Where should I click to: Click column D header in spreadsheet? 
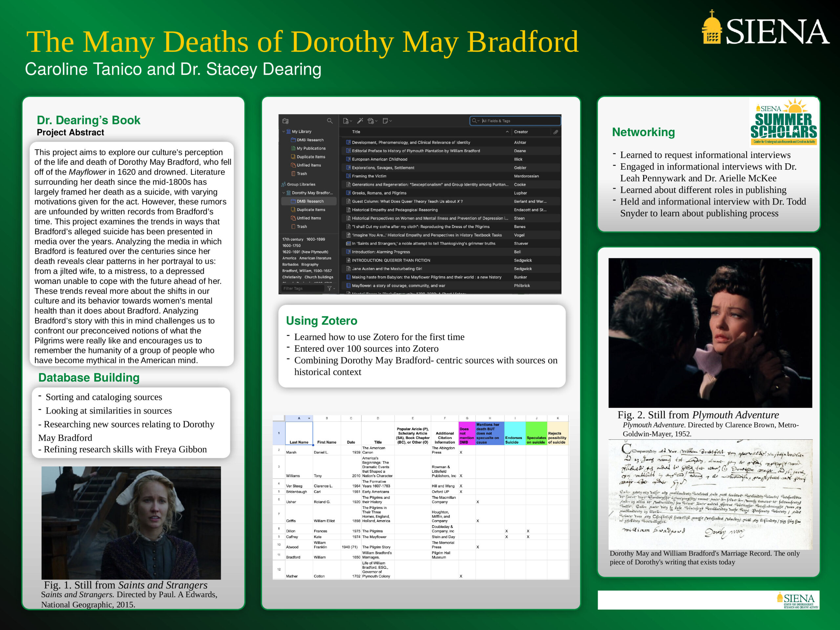pos(378,418)
